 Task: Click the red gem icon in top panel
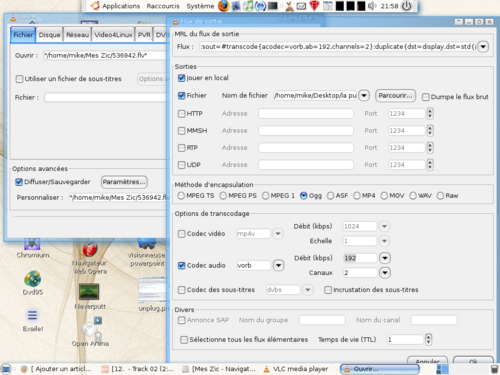click(x=314, y=6)
